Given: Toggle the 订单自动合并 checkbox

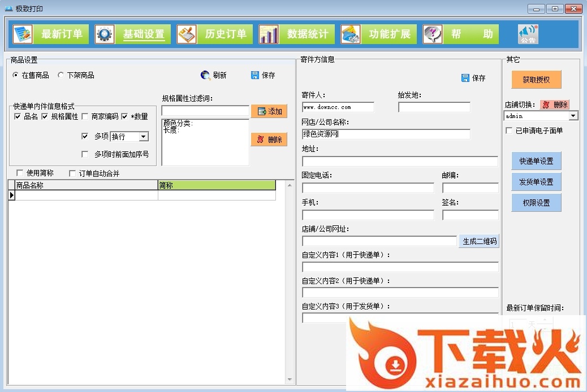Looking at the screenshot, I should [x=72, y=173].
